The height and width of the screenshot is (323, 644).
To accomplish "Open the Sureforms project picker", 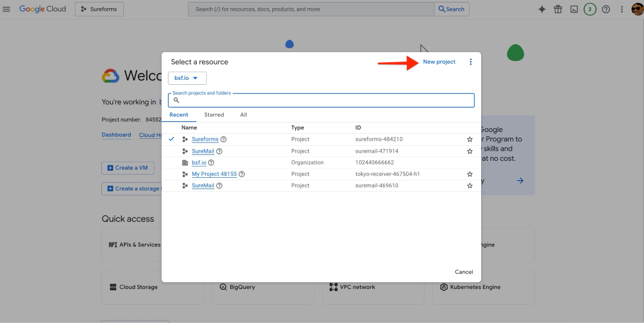I will tap(99, 9).
